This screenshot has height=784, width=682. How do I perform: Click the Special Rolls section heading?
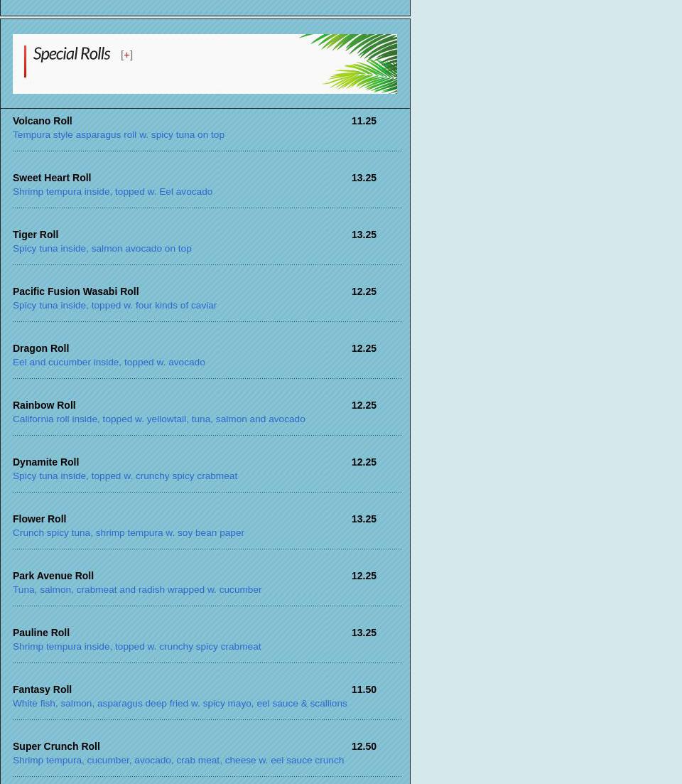click(x=71, y=53)
